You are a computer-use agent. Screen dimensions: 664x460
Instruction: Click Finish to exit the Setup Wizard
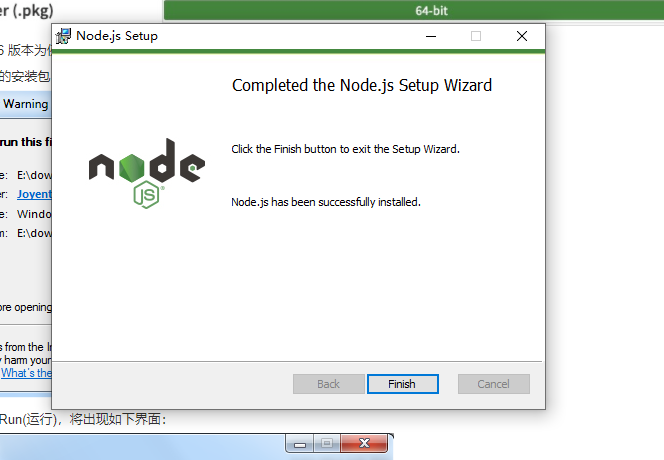click(403, 384)
